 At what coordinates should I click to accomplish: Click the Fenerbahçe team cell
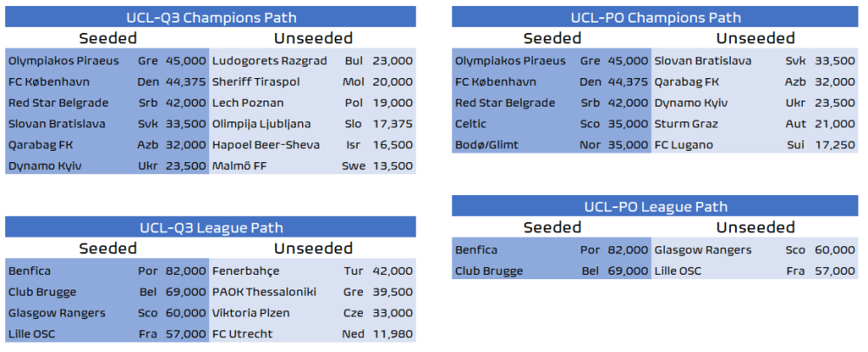tap(245, 271)
